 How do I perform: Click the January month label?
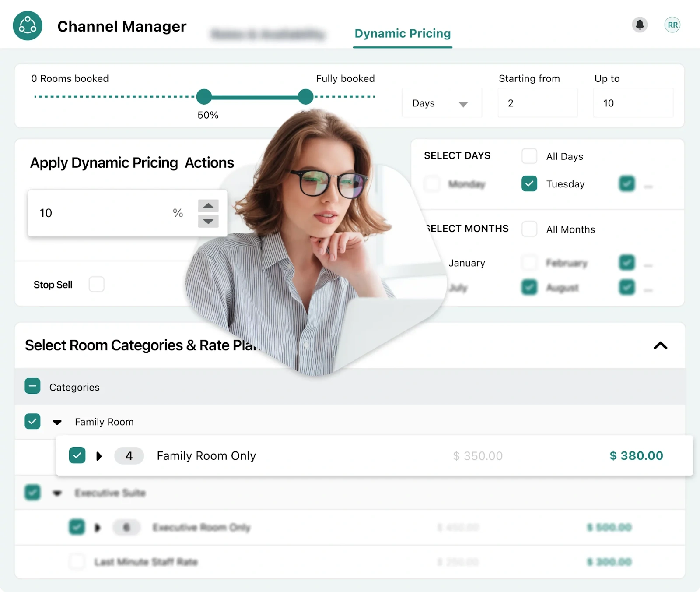pyautogui.click(x=467, y=263)
